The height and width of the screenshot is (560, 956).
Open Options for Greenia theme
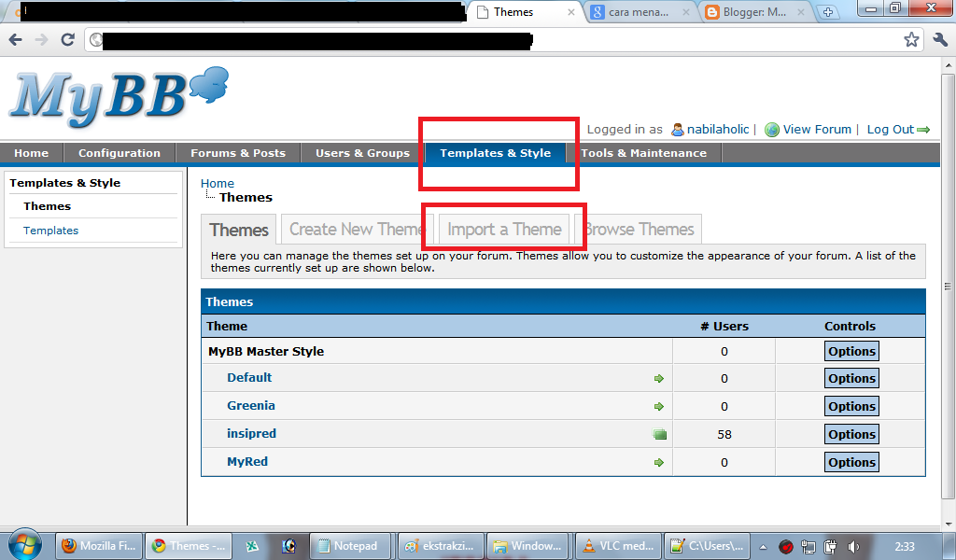[851, 406]
